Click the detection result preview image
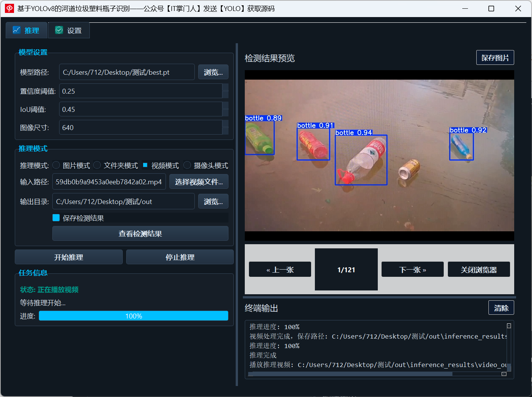This screenshot has width=532, height=397. coord(379,155)
